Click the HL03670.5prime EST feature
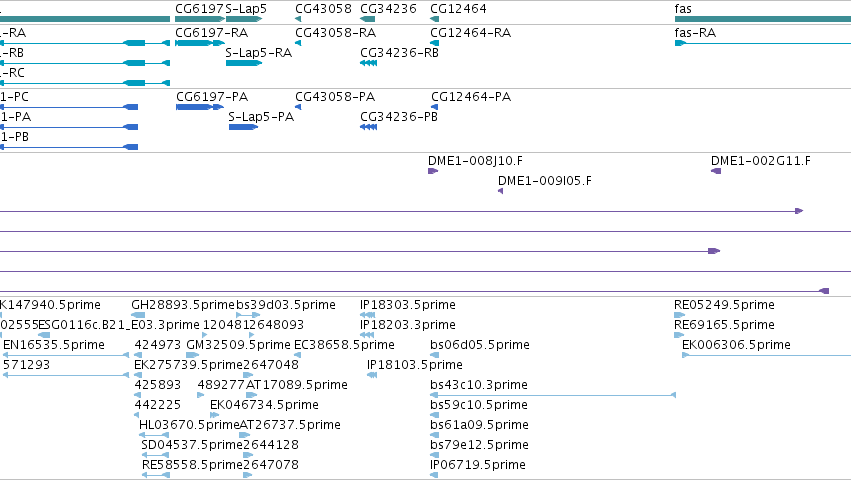 point(154,435)
